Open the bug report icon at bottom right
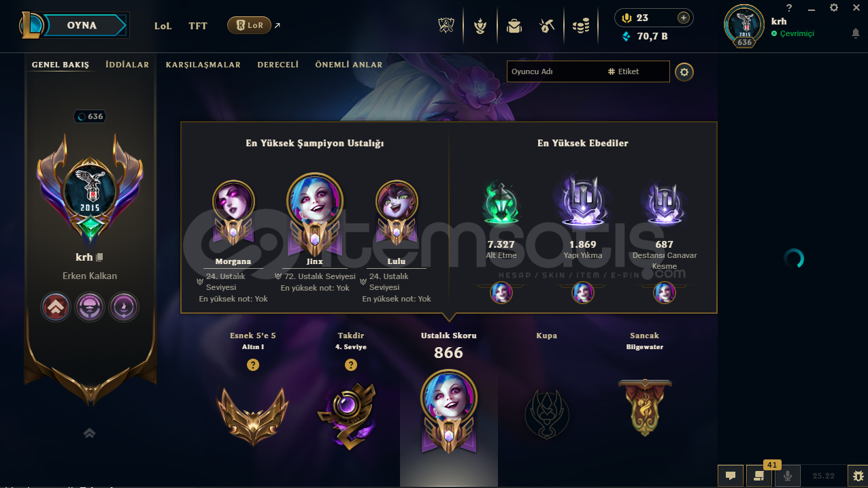Image resolution: width=868 pixels, height=488 pixels. (857, 476)
